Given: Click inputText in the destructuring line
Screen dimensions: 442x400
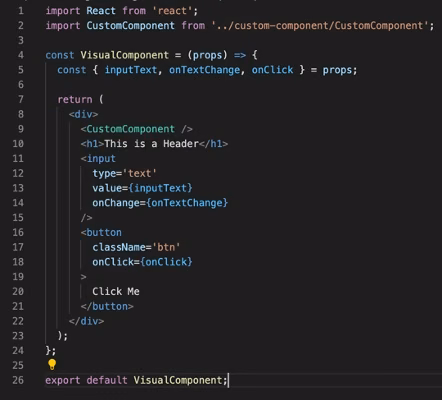Looking at the screenshot, I should click(130, 70).
